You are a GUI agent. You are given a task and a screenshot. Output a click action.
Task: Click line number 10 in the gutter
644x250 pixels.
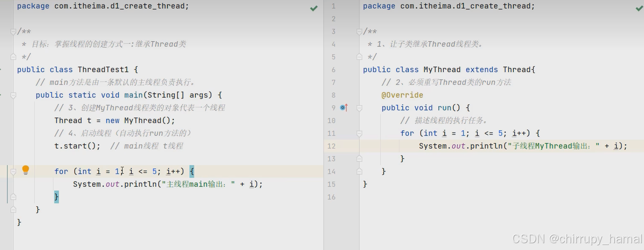coord(332,121)
